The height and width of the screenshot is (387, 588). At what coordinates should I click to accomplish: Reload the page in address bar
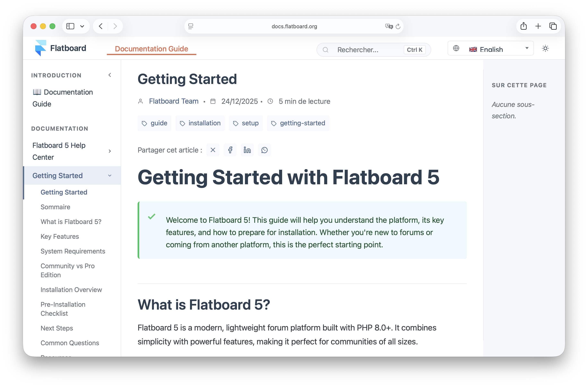(398, 26)
